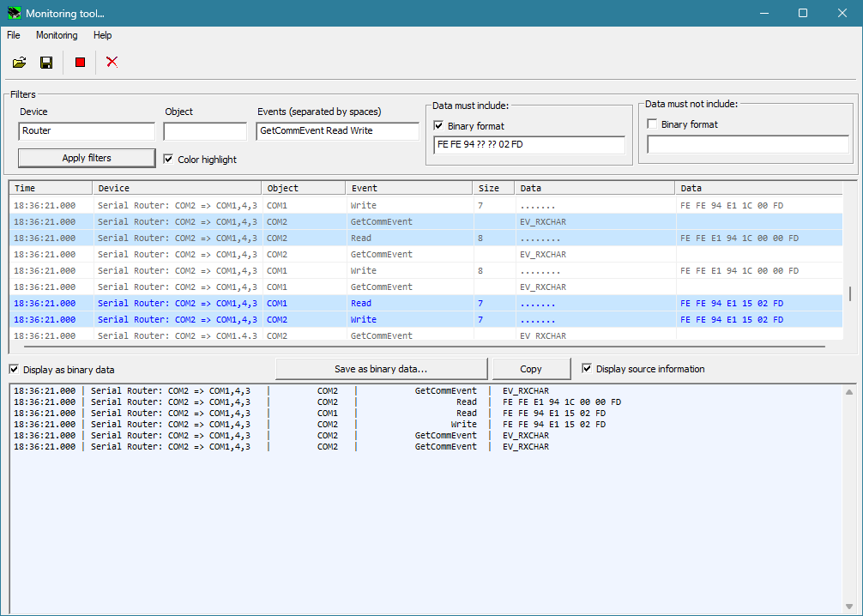Click up arrow of lower pane scrollbar
This screenshot has height=616, width=863.
(849, 392)
